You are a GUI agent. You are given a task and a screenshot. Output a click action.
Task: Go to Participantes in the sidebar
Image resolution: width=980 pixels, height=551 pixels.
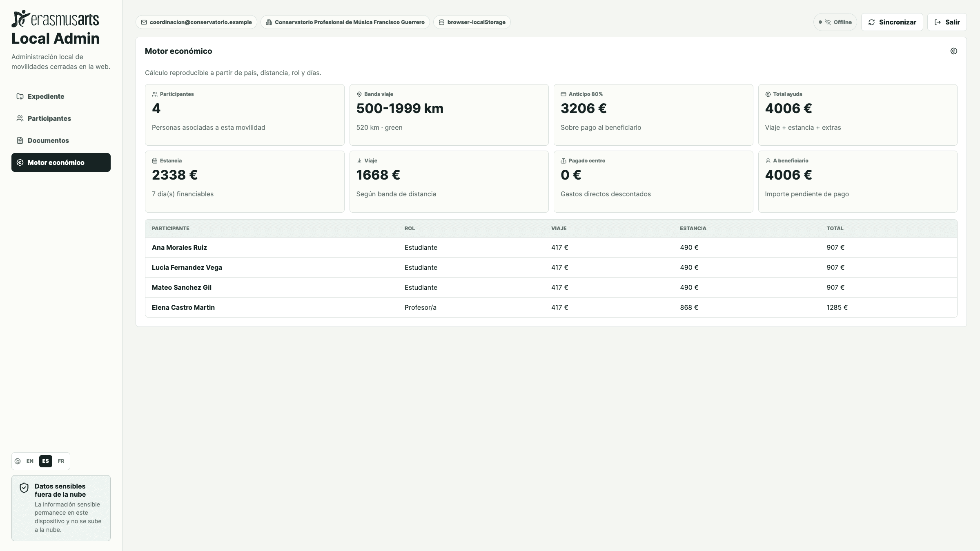61,118
